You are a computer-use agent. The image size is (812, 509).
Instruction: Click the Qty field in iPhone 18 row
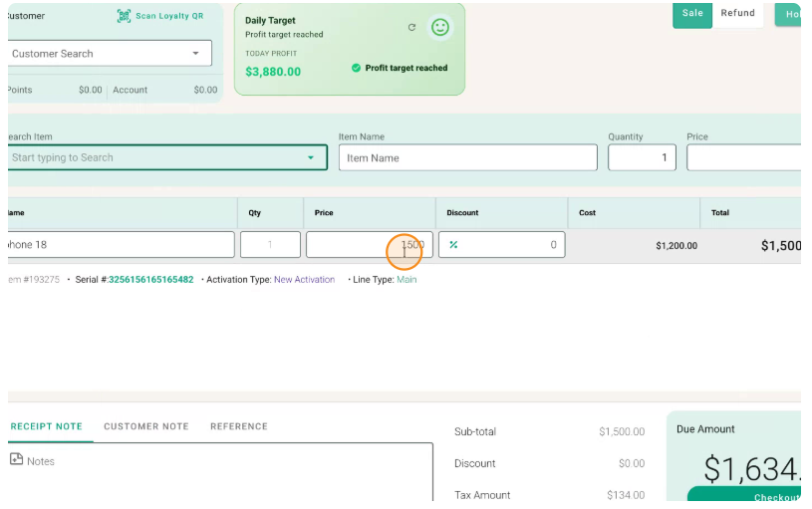tap(270, 245)
